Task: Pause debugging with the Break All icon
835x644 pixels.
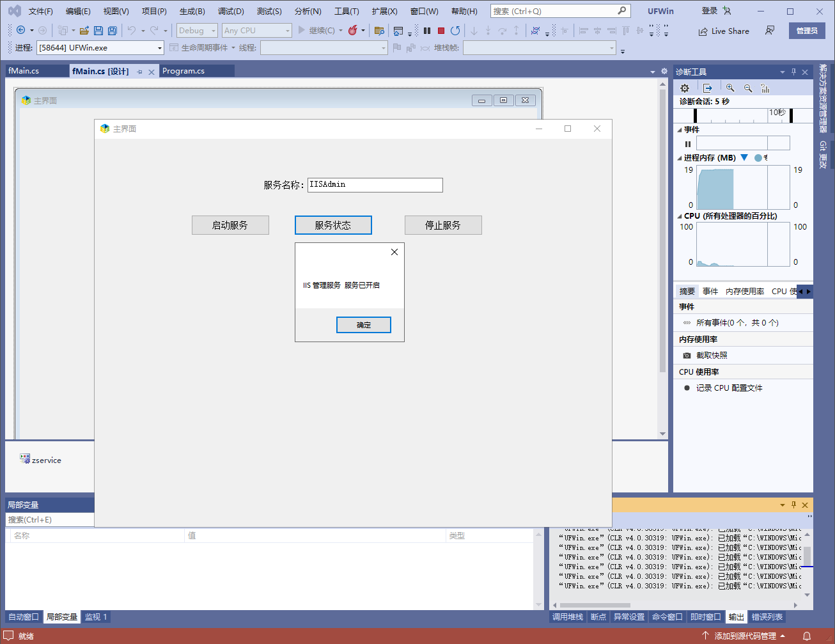Action: [427, 30]
